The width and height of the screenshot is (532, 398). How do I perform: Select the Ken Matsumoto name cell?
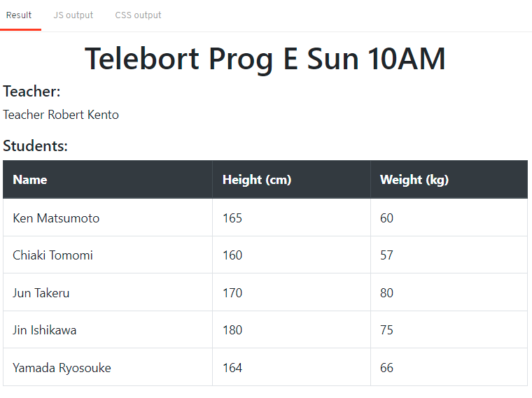point(56,218)
